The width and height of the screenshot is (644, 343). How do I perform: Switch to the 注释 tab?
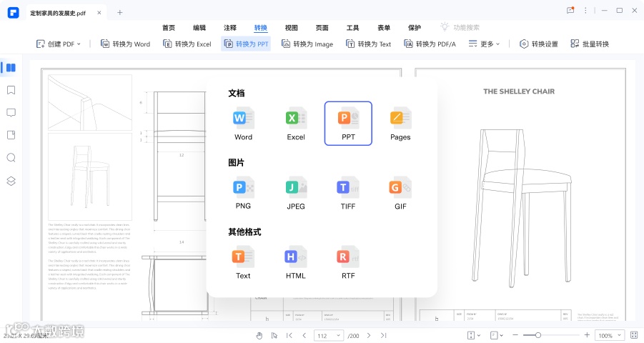[x=230, y=28]
